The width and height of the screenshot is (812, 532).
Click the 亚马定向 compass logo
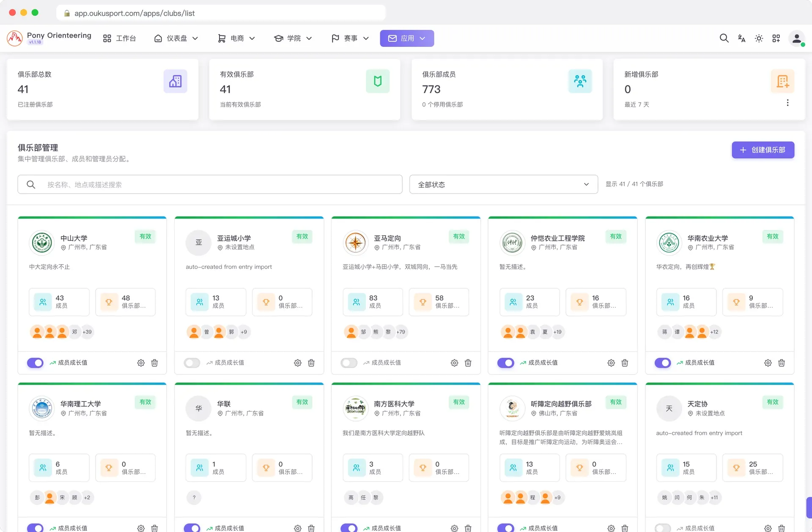356,243
